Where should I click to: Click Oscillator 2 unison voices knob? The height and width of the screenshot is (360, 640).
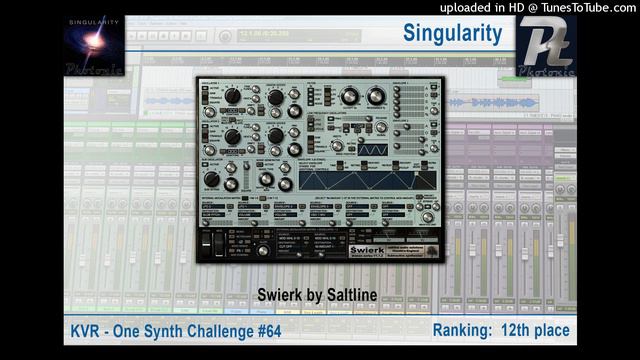click(x=275, y=136)
